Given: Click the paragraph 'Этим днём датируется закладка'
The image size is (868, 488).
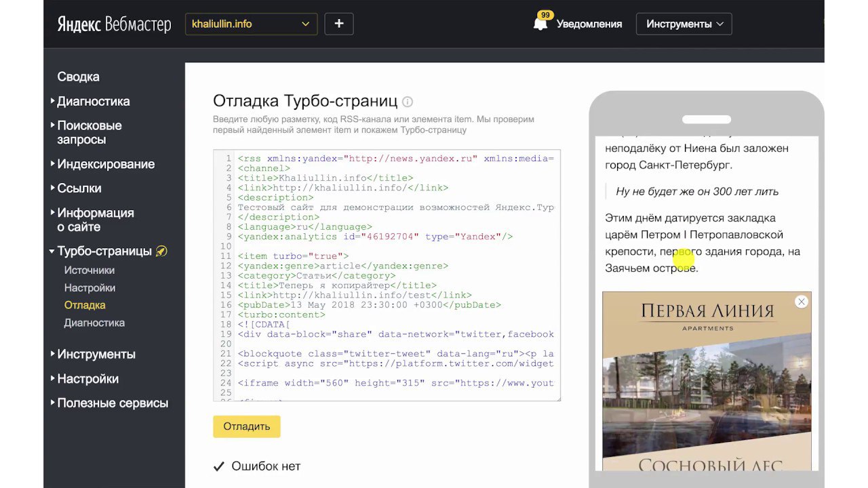Looking at the screenshot, I should point(703,243).
